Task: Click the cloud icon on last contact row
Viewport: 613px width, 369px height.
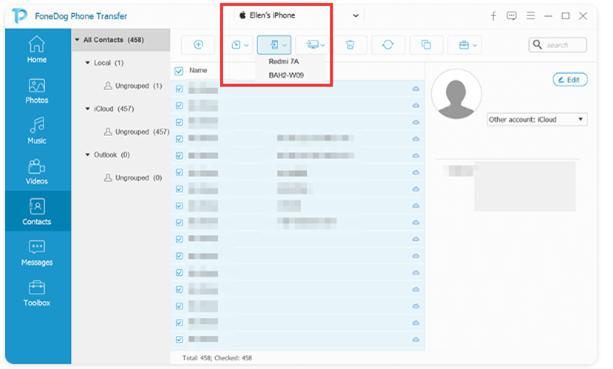Action: [x=416, y=339]
